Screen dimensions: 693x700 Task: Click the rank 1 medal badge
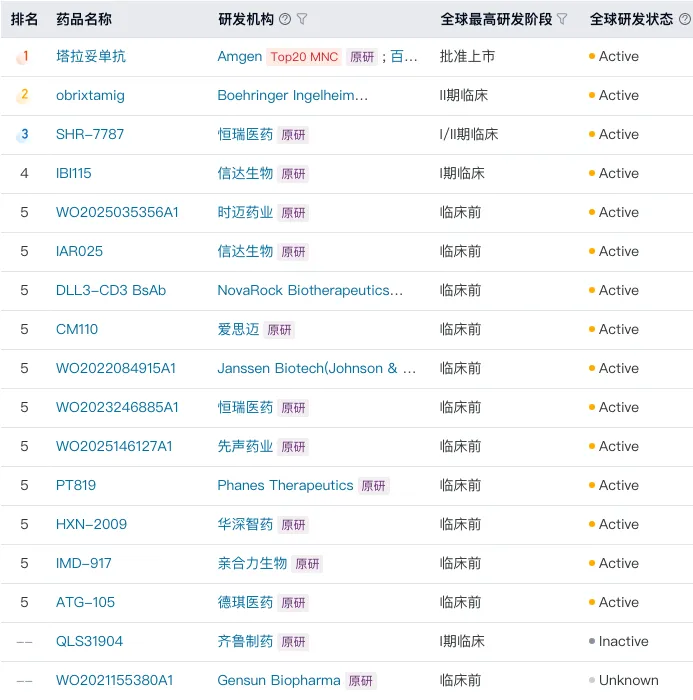tap(24, 57)
